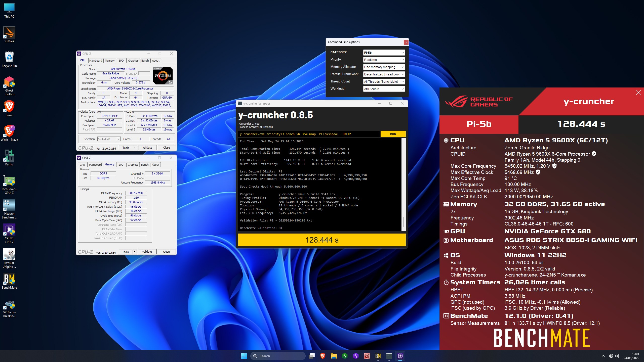Click Close button in lower CPU-Z window
644x362 pixels.
(166, 252)
